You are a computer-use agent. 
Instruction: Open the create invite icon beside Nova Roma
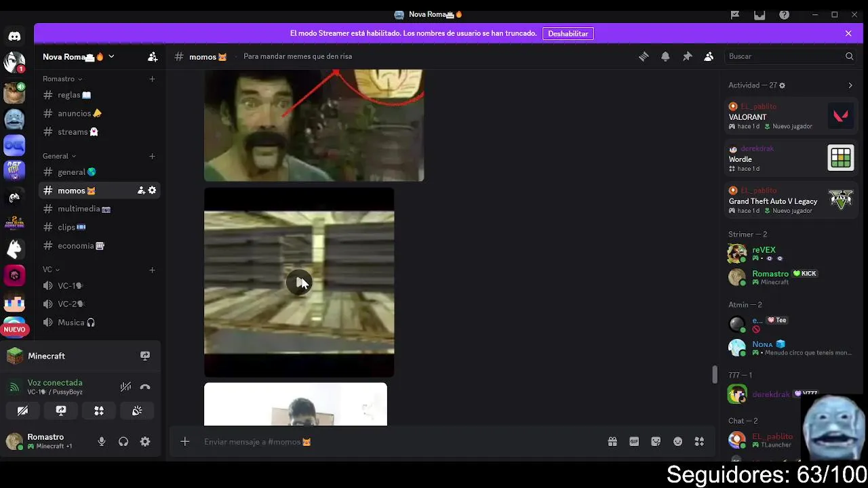pos(153,57)
